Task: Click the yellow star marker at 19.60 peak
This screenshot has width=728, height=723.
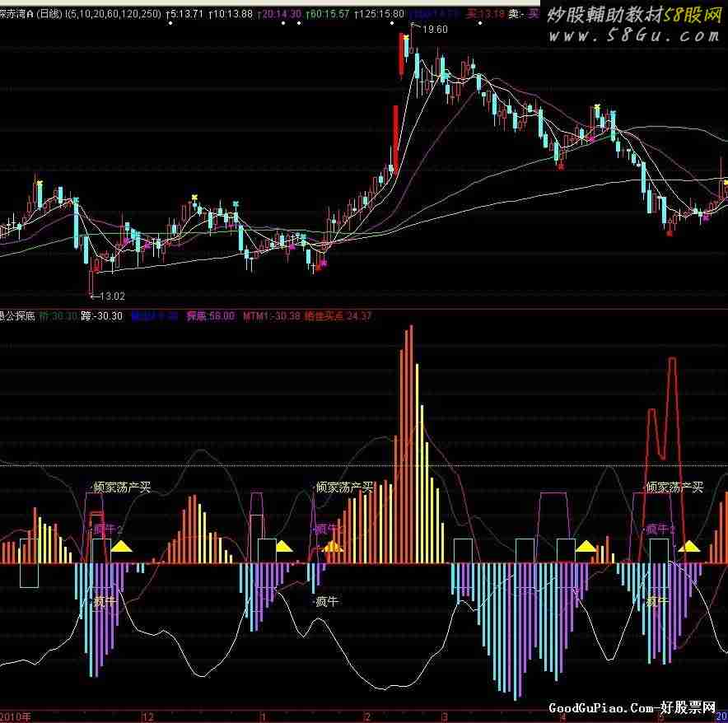Action: pyautogui.click(x=406, y=37)
